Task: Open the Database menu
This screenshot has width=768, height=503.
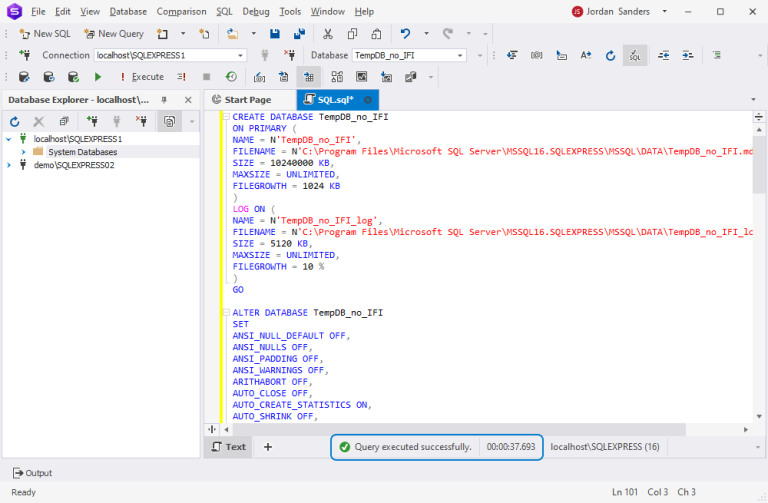Action: [x=128, y=11]
